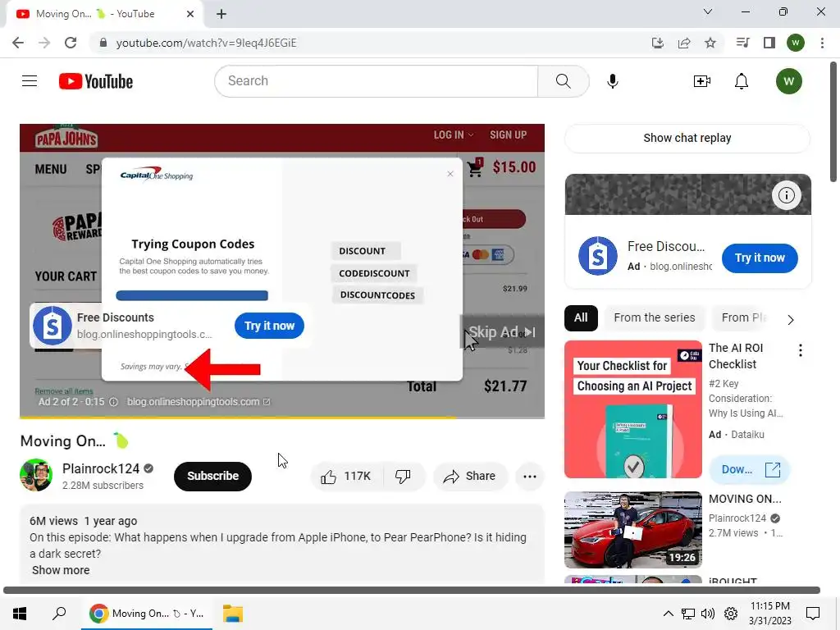Click Free Discounts advertiser logo in overlay
The image size is (840, 630).
[52, 326]
